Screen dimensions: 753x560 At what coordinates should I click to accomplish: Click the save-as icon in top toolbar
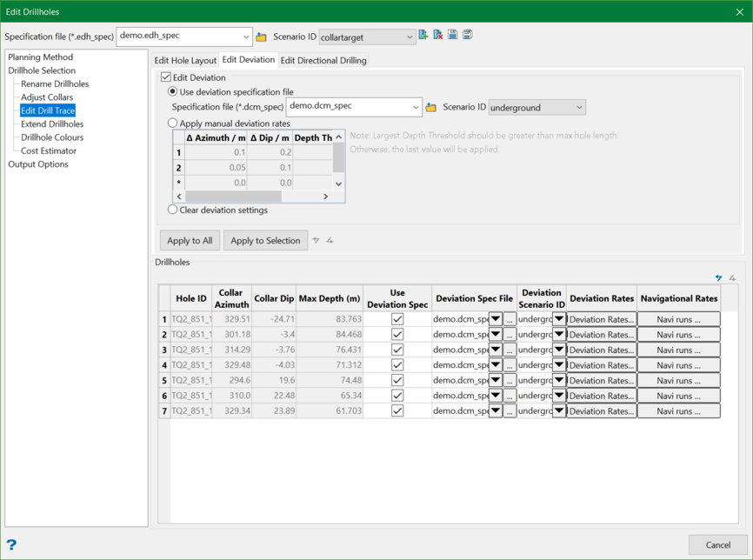(x=468, y=36)
